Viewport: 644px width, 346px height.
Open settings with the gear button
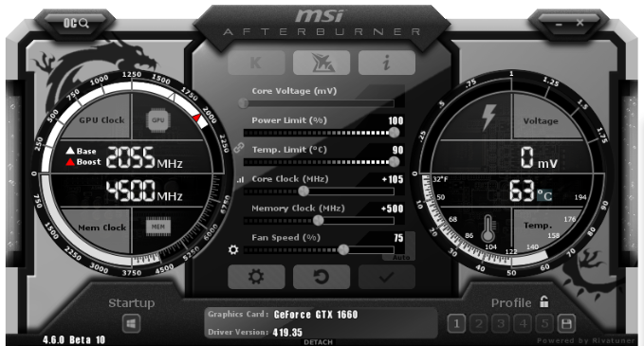tap(256, 277)
